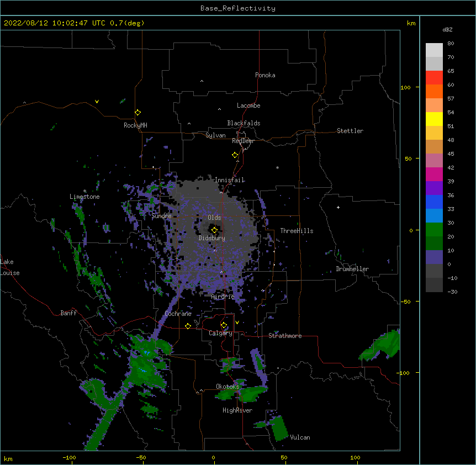Click the -30 value on the dBZ scale
476x465 pixels.
(452, 292)
